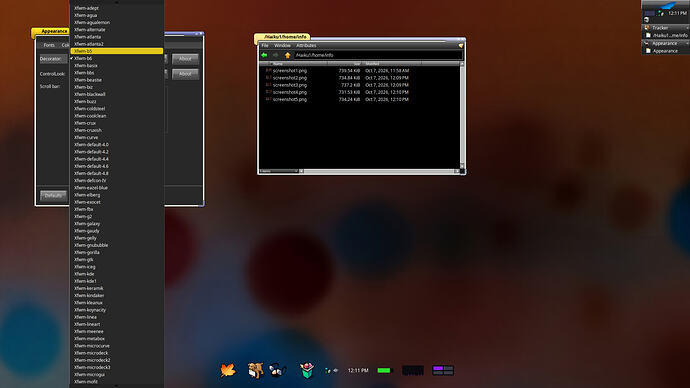This screenshot has height=388, width=690.
Task: Click the Tracker vertical scrollbar
Action: pos(462,115)
